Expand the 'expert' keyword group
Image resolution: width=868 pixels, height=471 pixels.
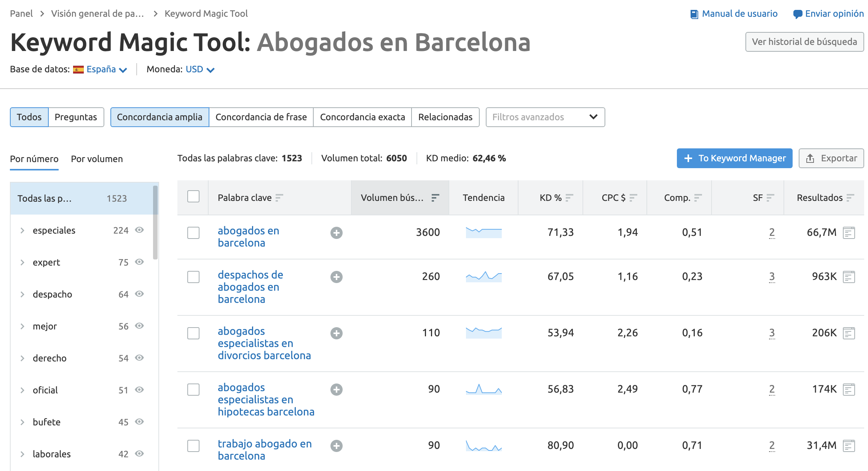pos(22,263)
